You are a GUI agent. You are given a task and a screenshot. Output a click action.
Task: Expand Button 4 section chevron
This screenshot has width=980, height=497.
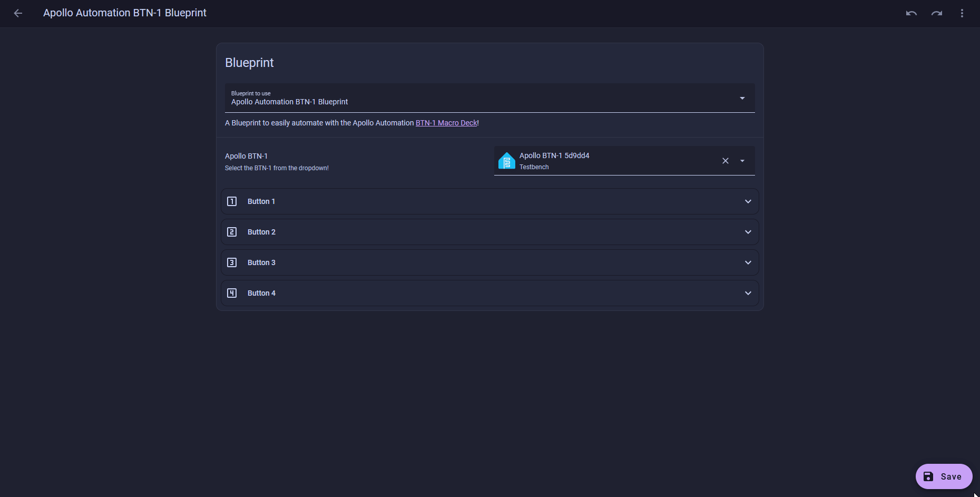coord(748,293)
